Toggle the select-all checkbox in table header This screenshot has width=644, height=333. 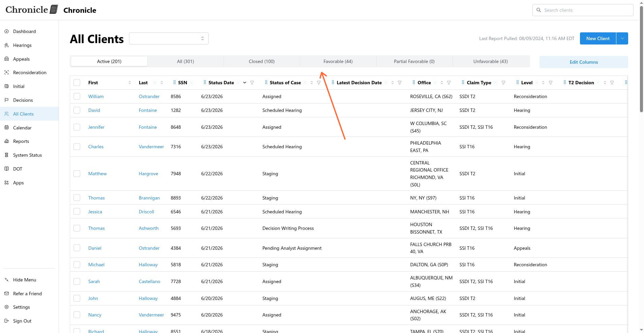77,83
